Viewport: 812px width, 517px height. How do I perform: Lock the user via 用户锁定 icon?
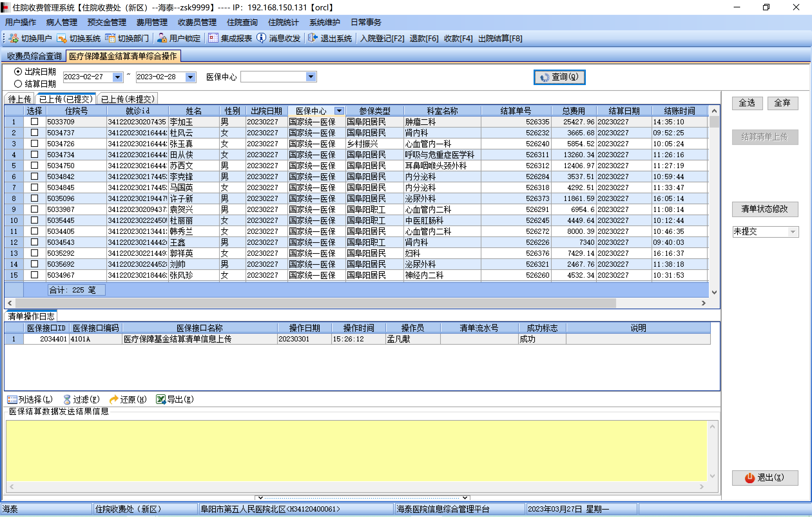[162, 38]
